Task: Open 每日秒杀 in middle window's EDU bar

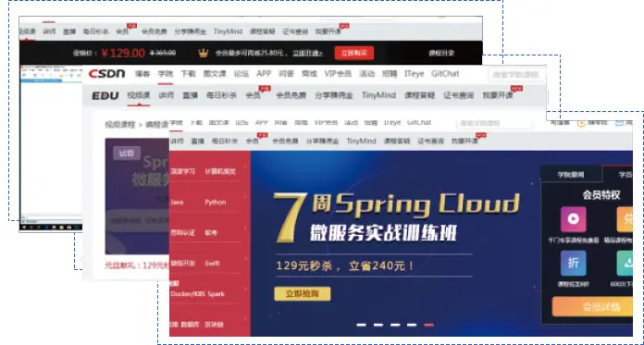Action: click(x=221, y=95)
